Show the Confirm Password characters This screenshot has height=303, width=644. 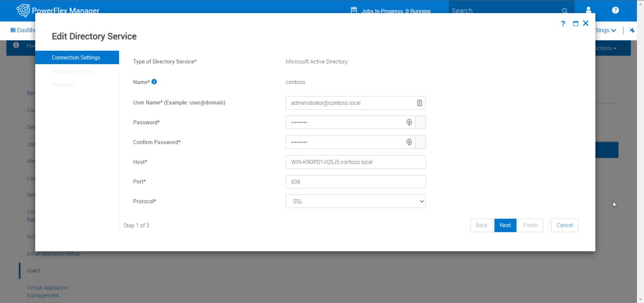point(409,142)
